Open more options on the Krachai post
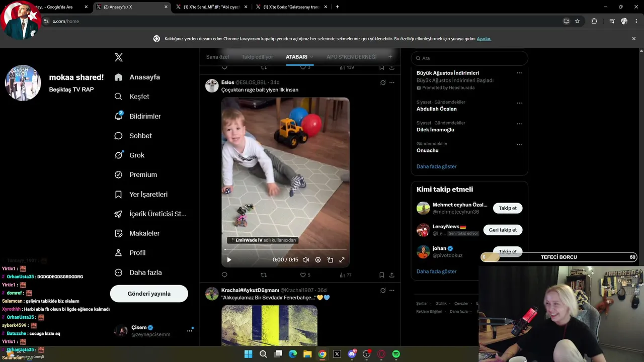Viewport: 644px width, 362px height. click(x=392, y=290)
